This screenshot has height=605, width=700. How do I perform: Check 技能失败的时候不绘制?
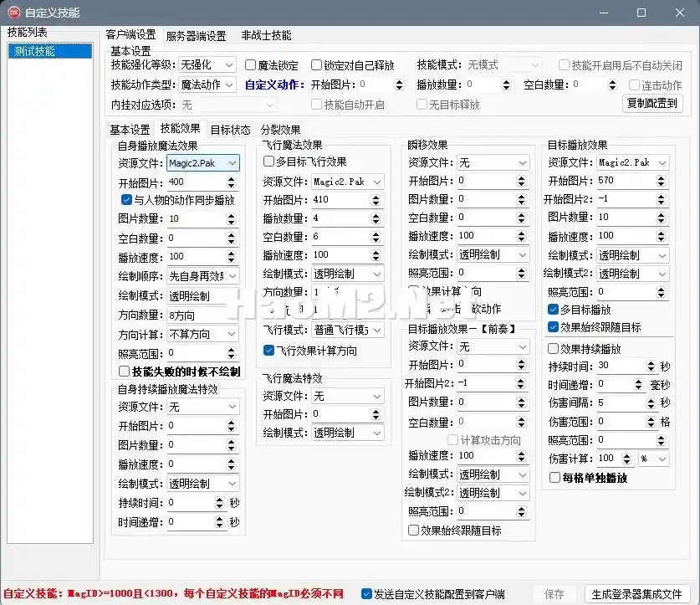point(180,372)
